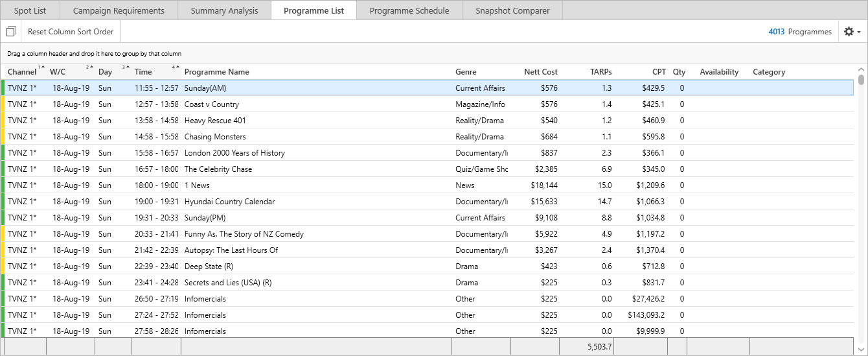The image size is (868, 356).
Task: Select Autopsy: The Last Hours Of row
Action: pos(428,250)
